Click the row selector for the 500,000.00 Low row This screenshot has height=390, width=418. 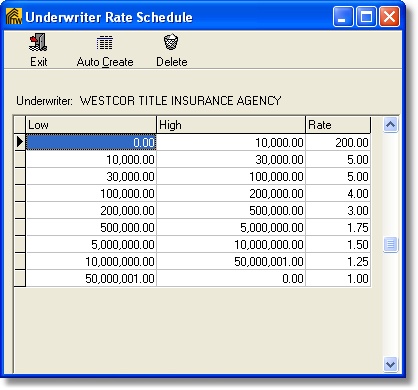20,227
